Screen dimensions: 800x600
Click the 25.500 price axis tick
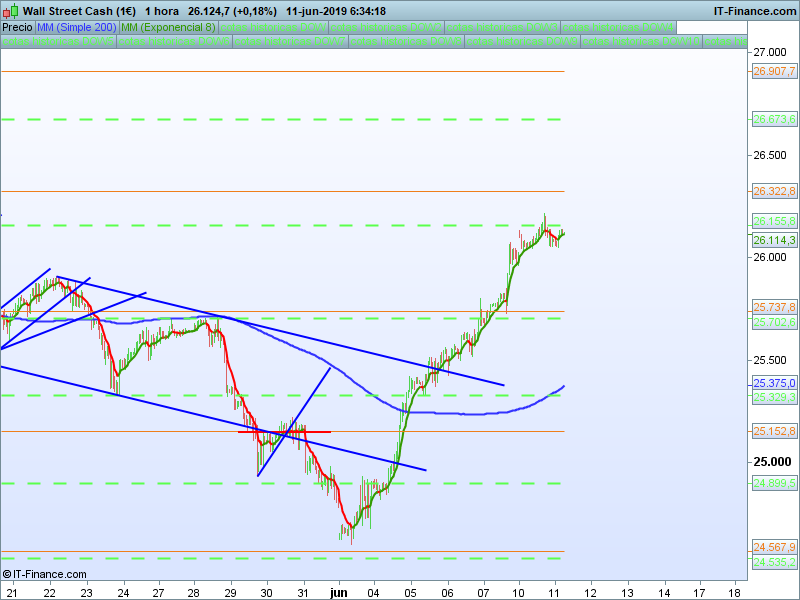(770, 360)
